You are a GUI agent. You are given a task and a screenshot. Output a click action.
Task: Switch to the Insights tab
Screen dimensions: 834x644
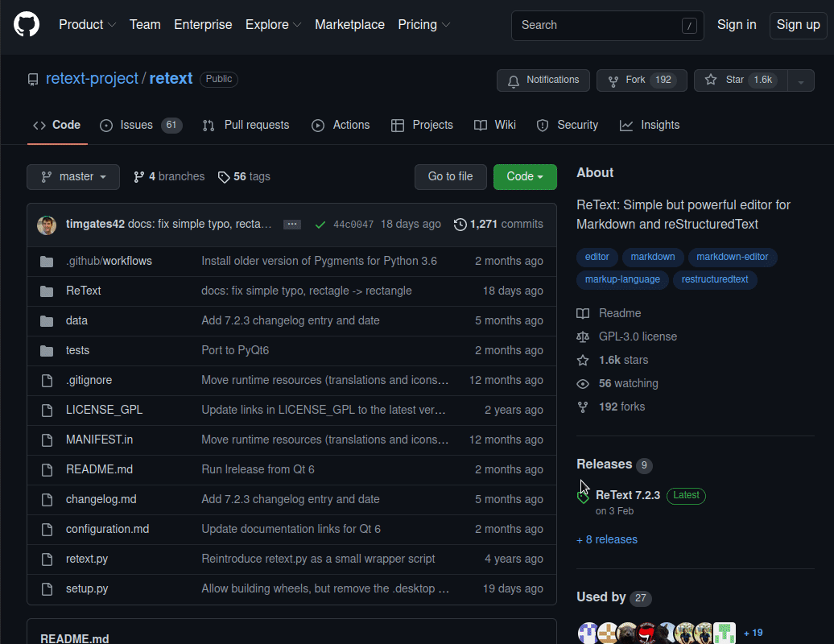pos(650,125)
